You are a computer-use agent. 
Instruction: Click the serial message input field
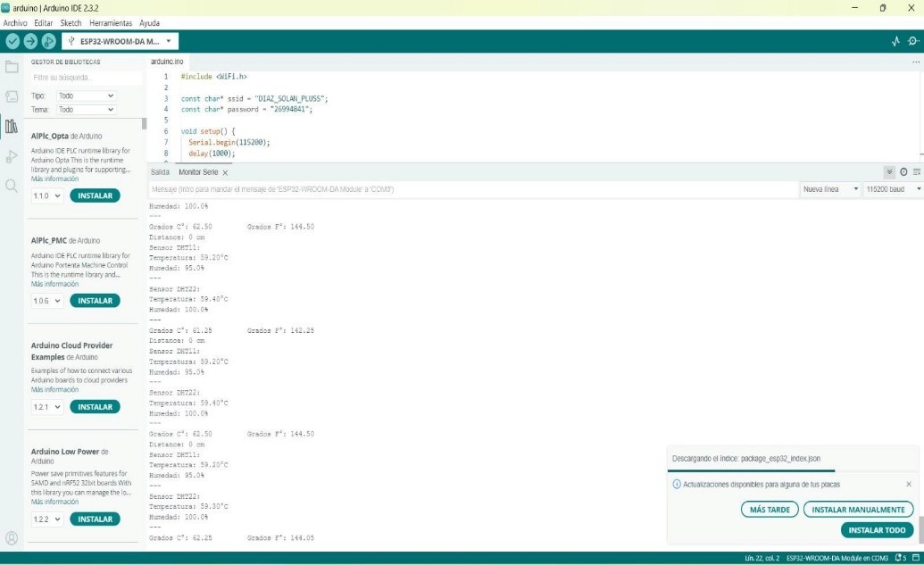472,189
